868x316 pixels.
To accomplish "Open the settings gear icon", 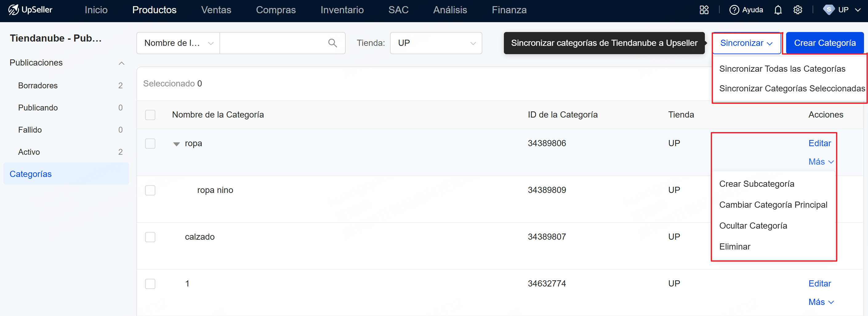I will point(798,10).
